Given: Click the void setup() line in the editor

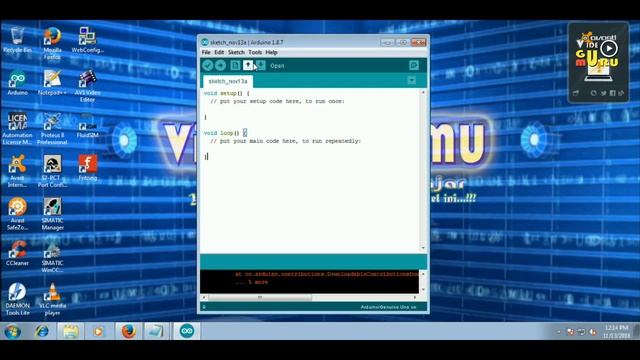Looking at the screenshot, I should coord(226,93).
